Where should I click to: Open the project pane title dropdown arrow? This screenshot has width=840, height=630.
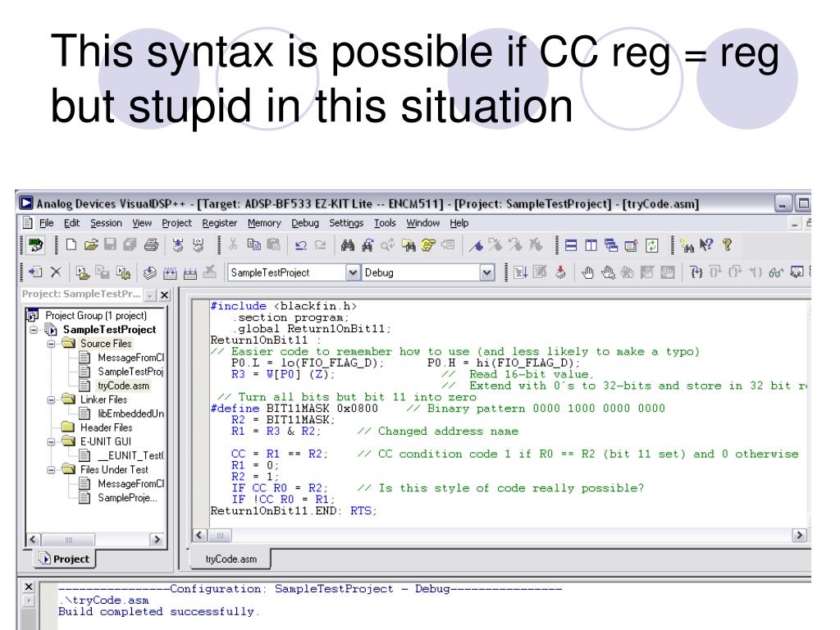(150, 295)
